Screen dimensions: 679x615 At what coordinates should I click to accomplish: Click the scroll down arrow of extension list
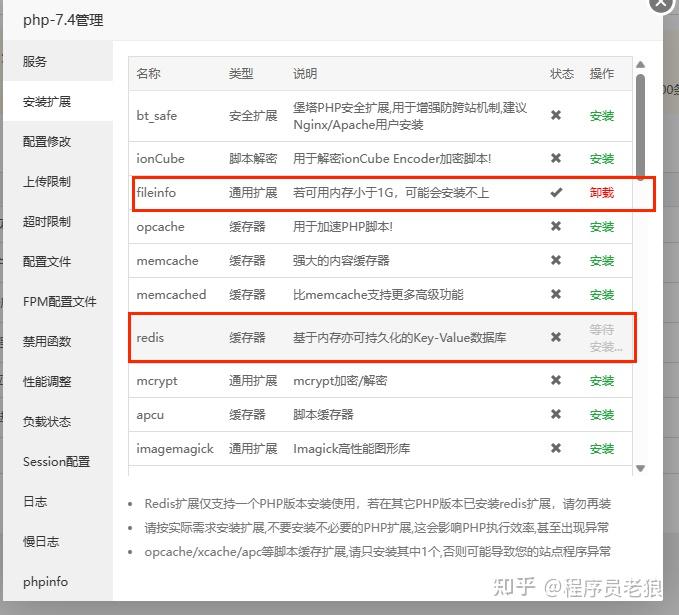640,468
